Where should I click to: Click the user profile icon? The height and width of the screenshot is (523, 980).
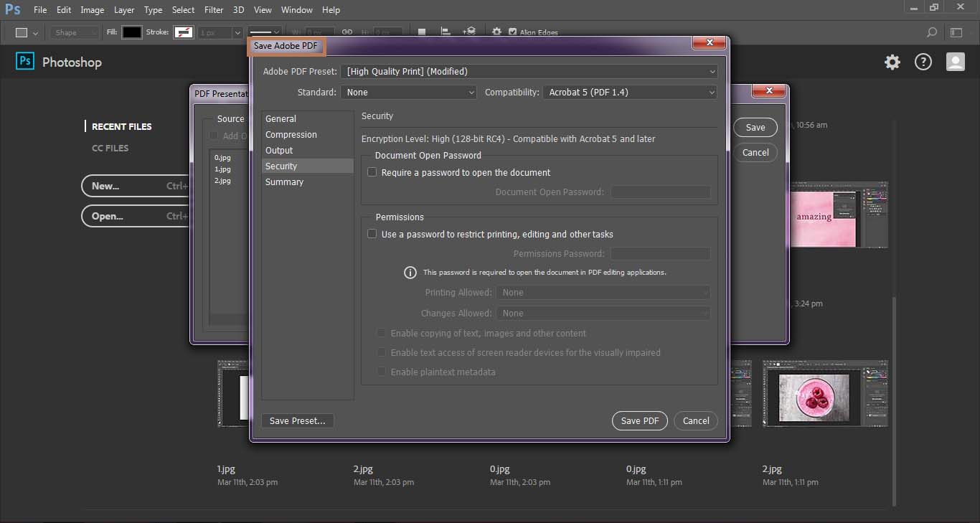point(956,62)
